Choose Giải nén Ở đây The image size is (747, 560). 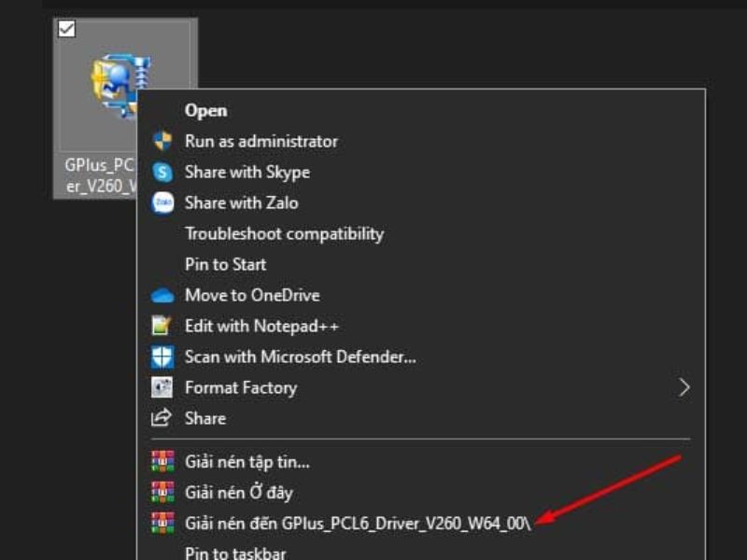239,493
